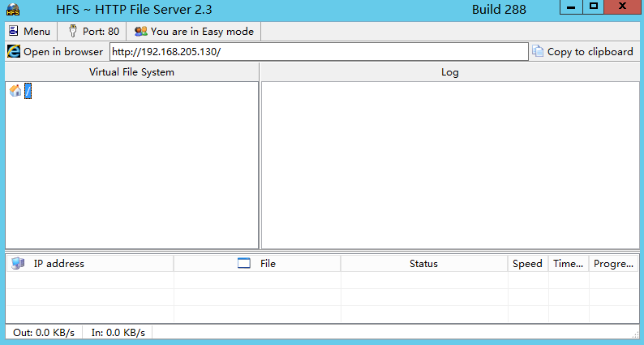The image size is (644, 345).
Task: Close the HFS window
Action: point(622,6)
